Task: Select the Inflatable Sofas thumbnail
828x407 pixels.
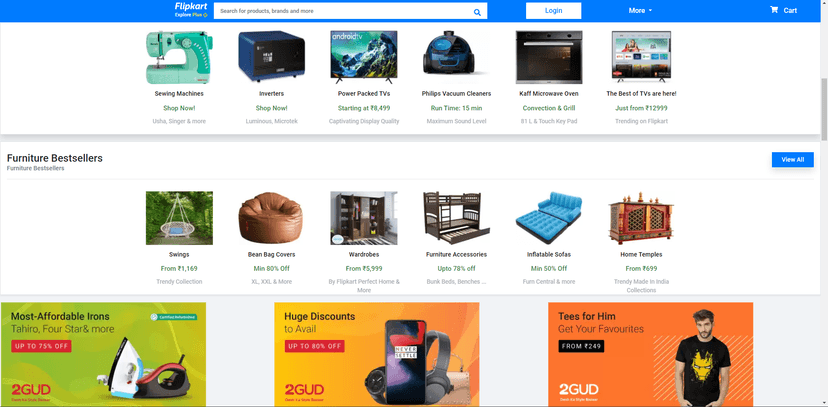Action: [549, 218]
